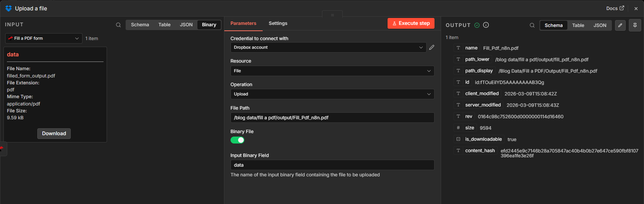Viewport: 644px width, 204px height.
Task: Expand the Resource File dropdown
Action: [332, 71]
